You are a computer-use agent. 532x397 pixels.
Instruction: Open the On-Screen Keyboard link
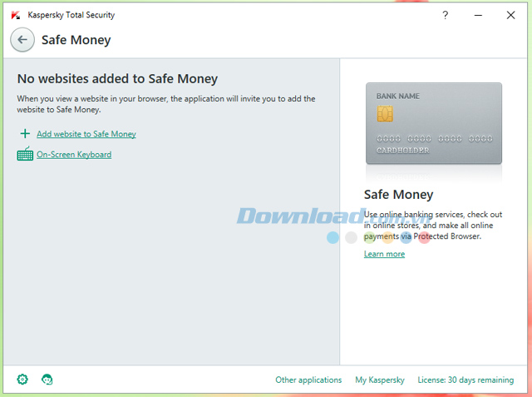pyautogui.click(x=74, y=155)
